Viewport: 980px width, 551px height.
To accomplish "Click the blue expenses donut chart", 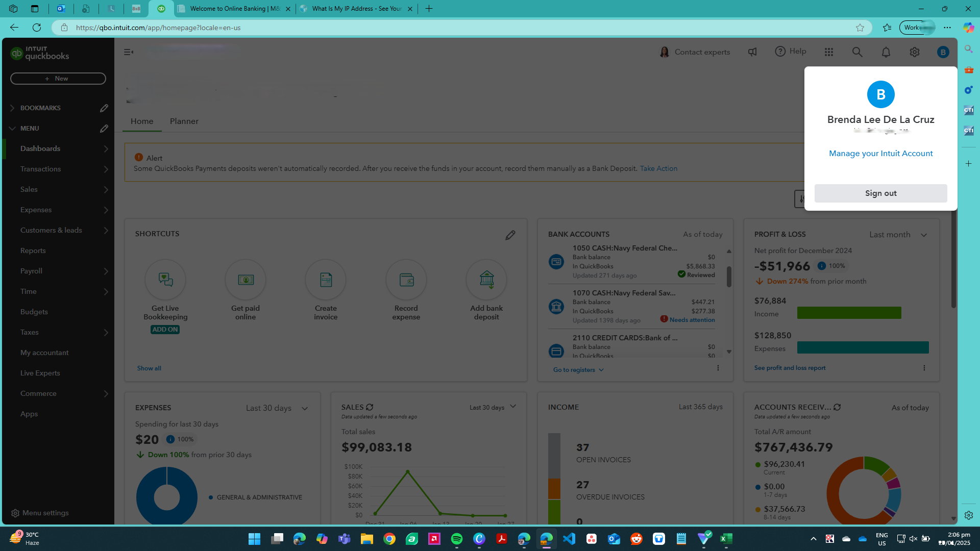I will [167, 496].
